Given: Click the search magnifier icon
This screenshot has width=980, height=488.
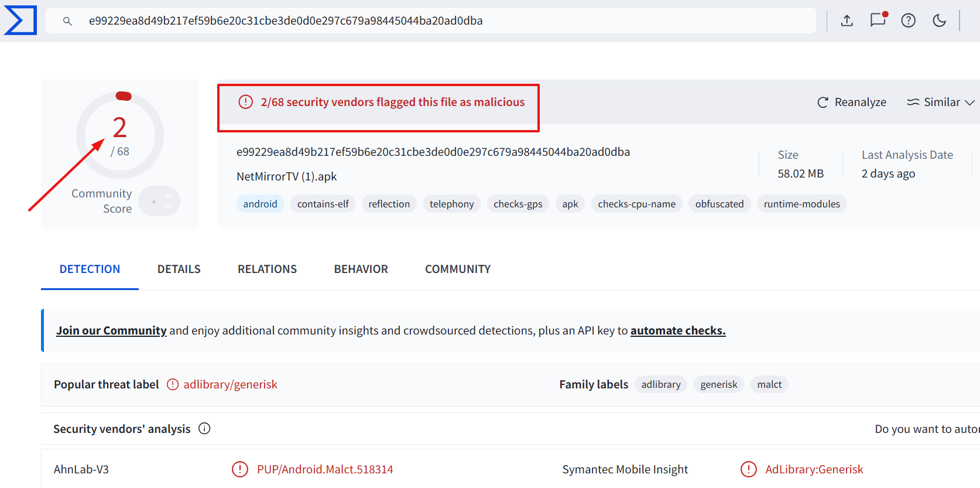Looking at the screenshot, I should 67,21.
